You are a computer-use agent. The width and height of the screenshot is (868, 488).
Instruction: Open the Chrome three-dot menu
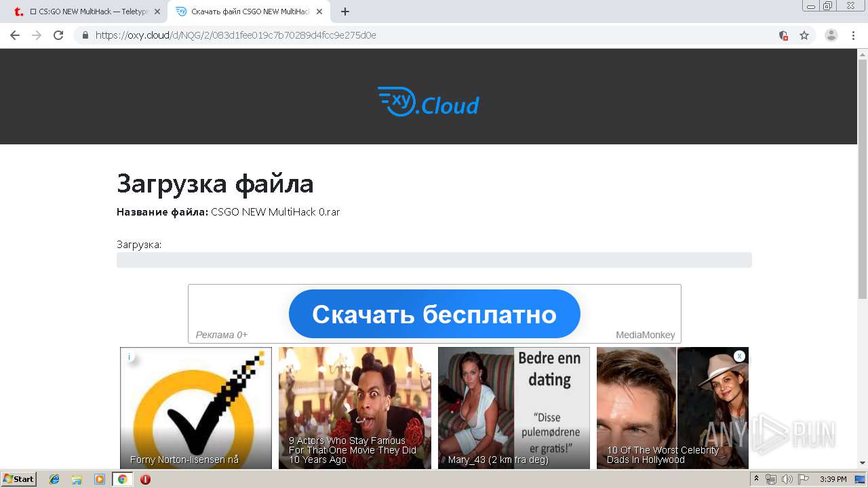click(854, 35)
